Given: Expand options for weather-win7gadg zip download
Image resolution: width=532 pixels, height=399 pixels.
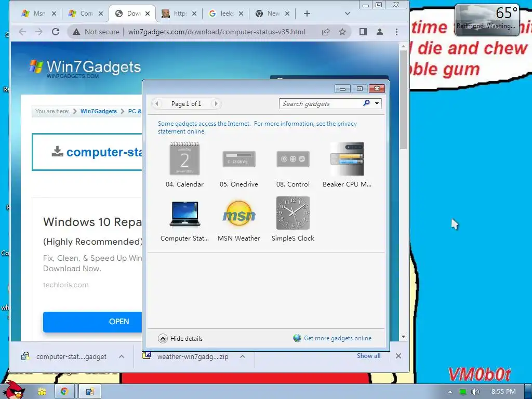Looking at the screenshot, I should pos(243,356).
